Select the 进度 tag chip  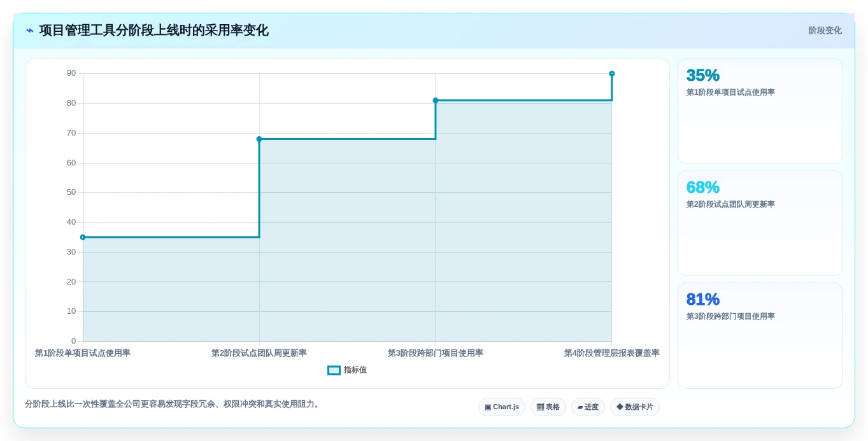(588, 407)
